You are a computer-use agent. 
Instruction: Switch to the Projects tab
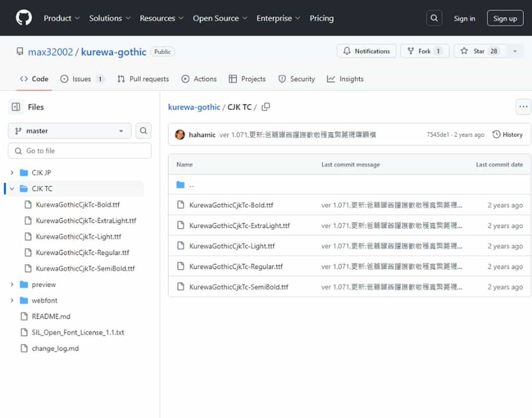click(247, 79)
